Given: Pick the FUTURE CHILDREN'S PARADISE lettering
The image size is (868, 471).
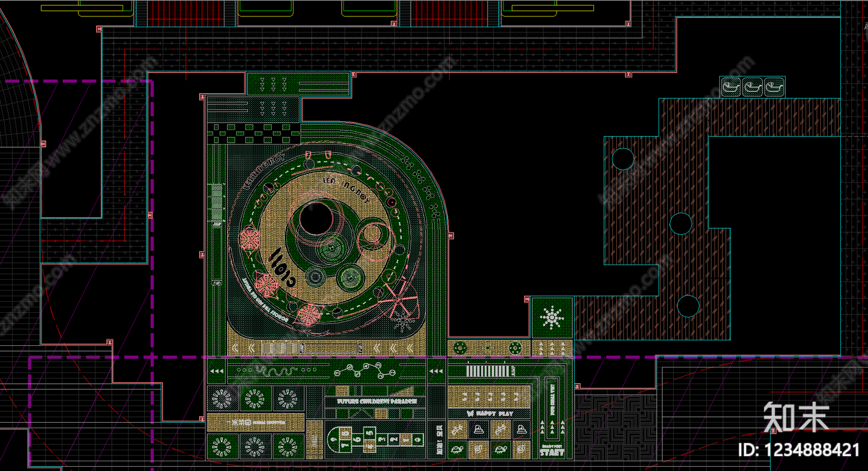Looking at the screenshot, I should [x=377, y=401].
